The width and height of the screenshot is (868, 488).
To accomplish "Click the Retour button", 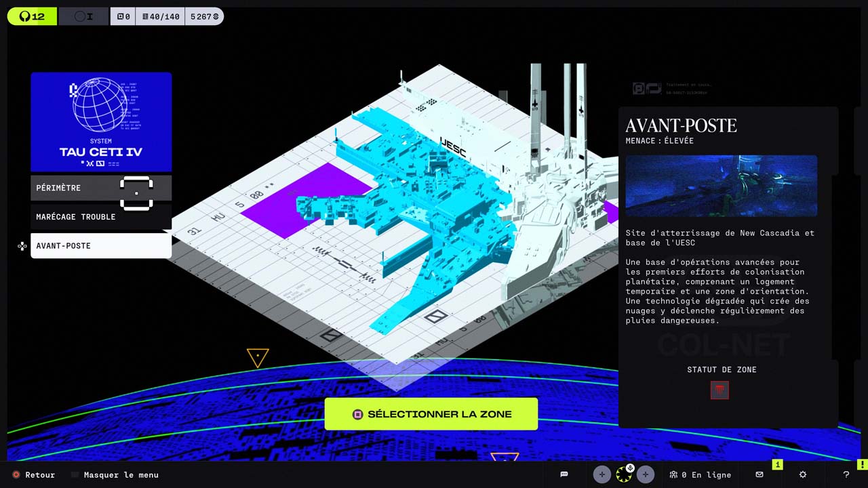I will [x=34, y=474].
